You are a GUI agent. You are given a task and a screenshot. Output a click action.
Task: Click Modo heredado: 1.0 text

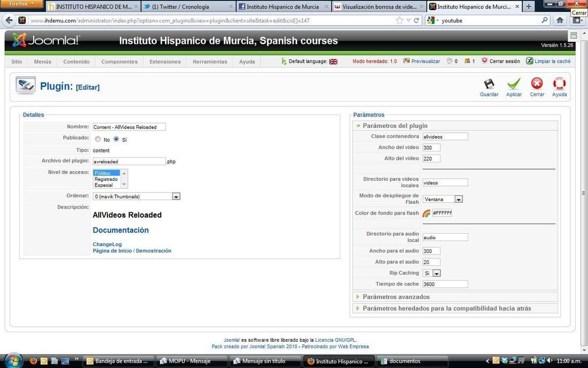375,61
